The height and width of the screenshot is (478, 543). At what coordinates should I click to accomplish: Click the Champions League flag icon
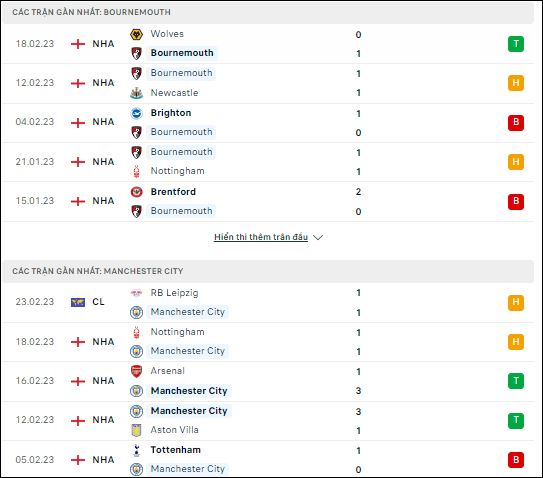point(78,302)
